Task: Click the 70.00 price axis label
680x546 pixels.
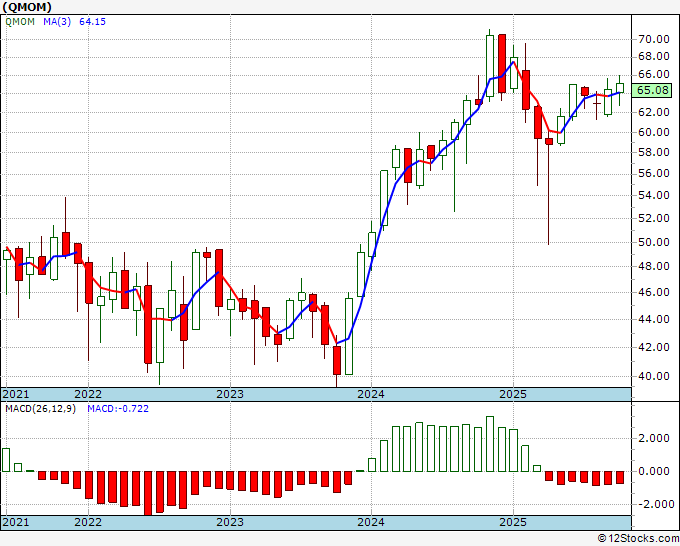Action: 654,39
